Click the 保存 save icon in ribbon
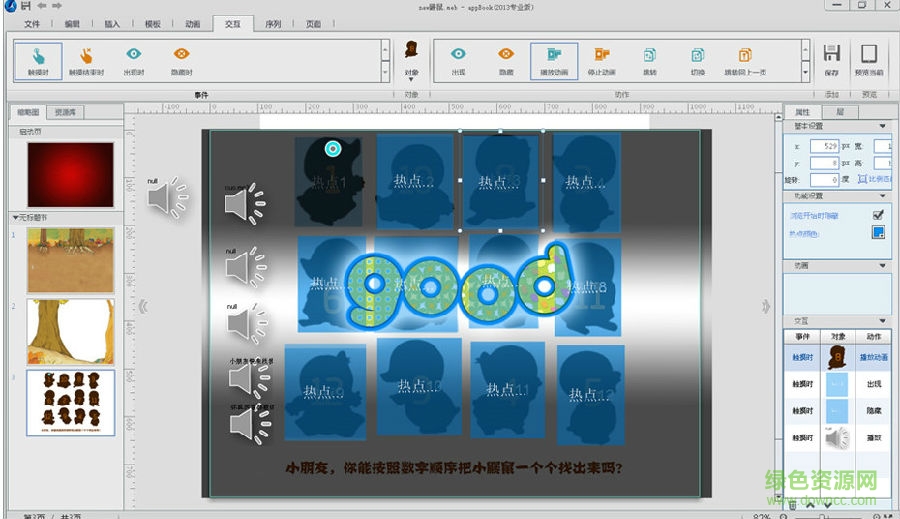The width and height of the screenshot is (900, 519). [831, 60]
